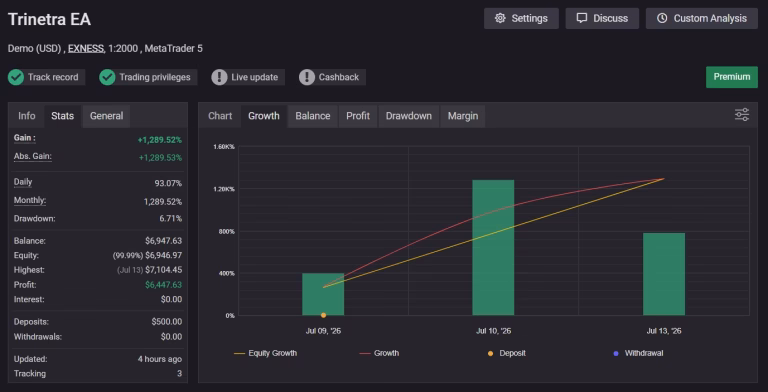
Task: Open chart options sliders icon
Action: click(x=742, y=115)
